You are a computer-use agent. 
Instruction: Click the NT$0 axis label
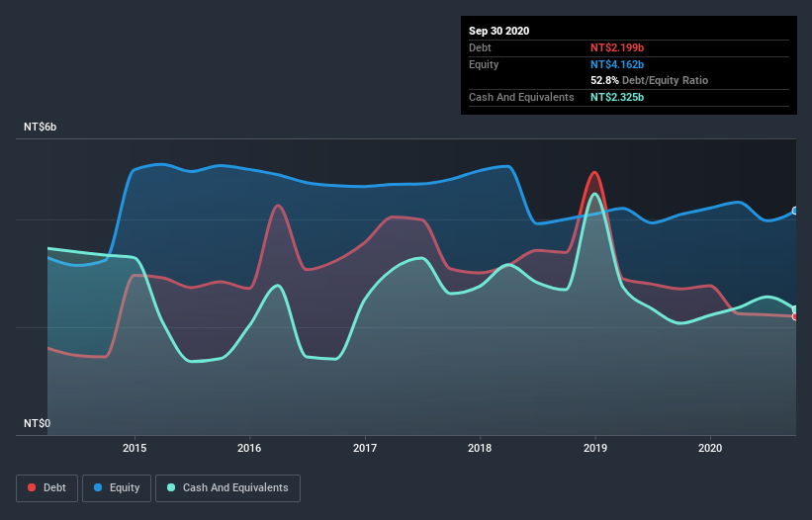(38, 423)
